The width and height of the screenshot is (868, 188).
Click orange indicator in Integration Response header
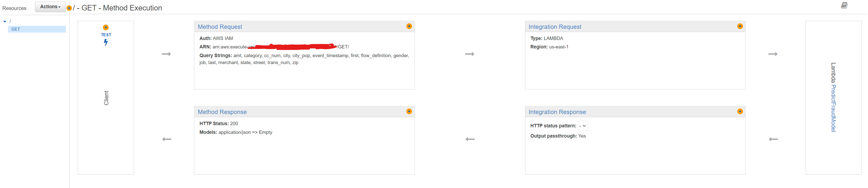click(740, 112)
